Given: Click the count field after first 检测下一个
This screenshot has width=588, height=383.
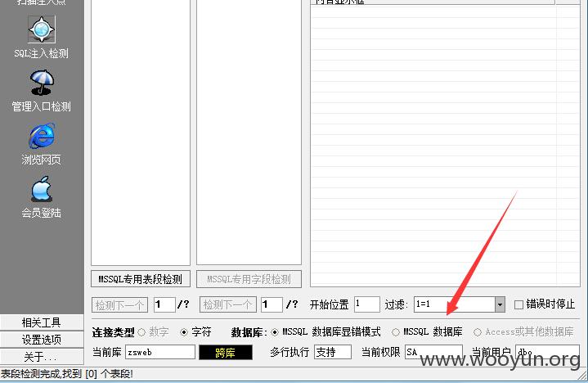Looking at the screenshot, I should 164,304.
